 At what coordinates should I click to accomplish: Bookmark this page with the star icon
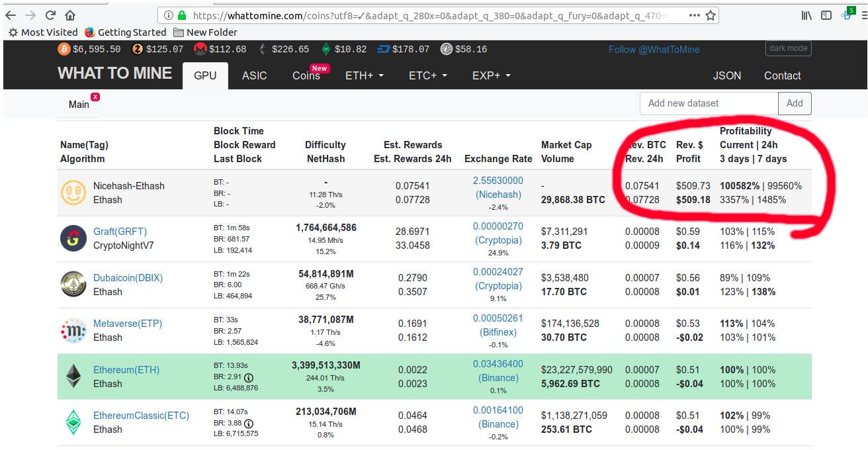[x=711, y=15]
